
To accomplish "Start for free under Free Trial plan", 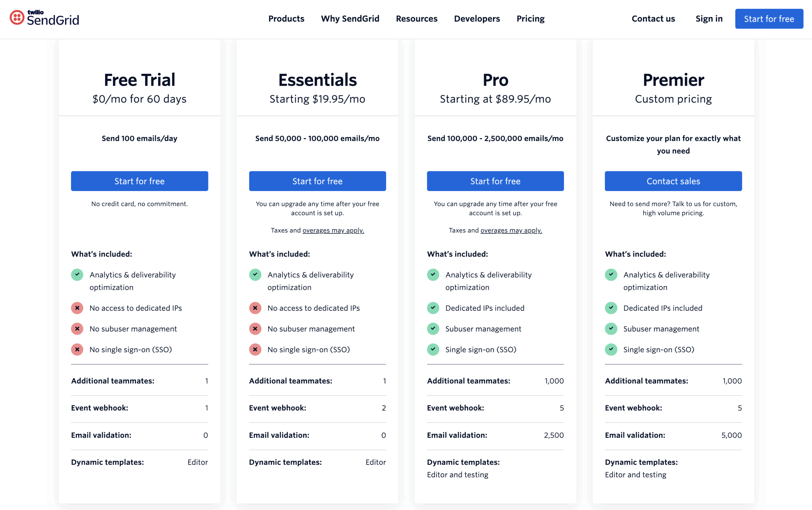I will pyautogui.click(x=140, y=181).
